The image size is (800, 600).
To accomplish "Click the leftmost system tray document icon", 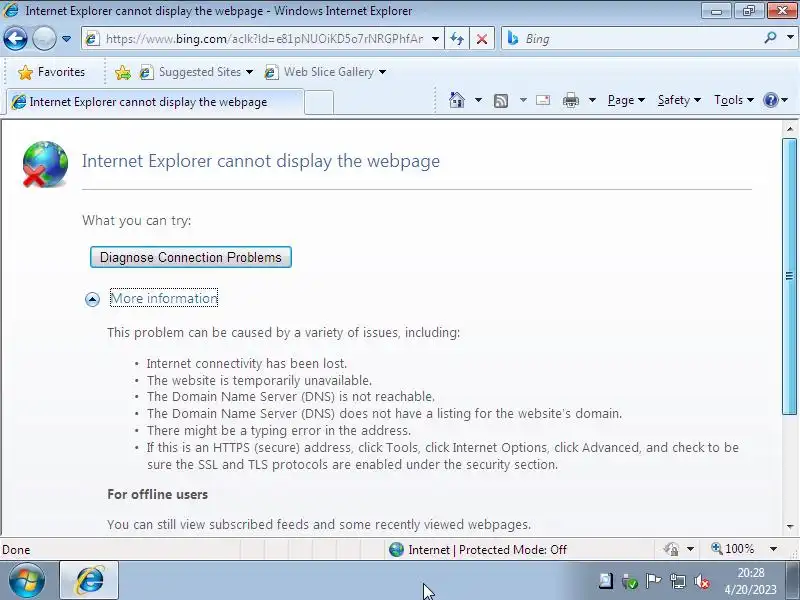I will click(606, 581).
